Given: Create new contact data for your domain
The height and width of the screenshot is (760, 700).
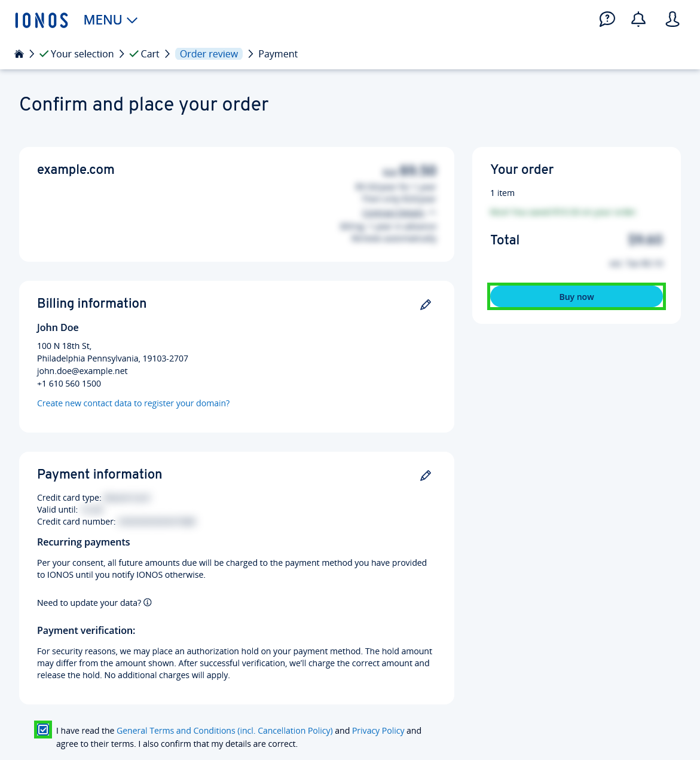Looking at the screenshot, I should click(x=133, y=403).
